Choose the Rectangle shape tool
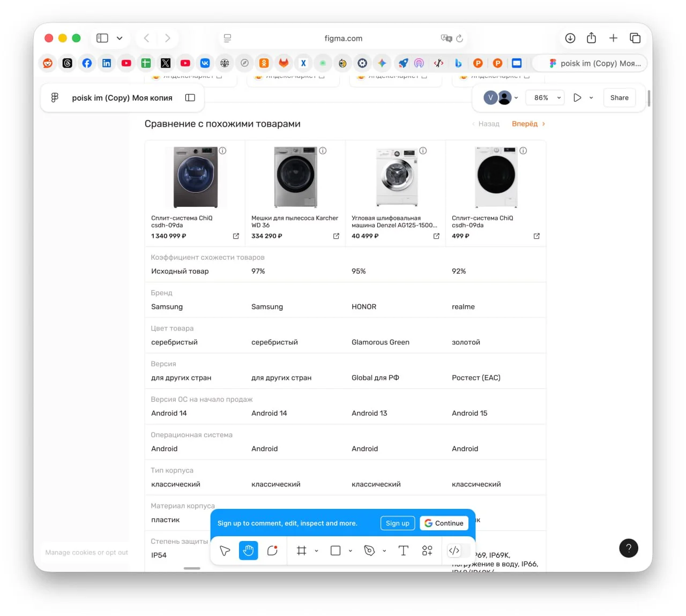 [335, 551]
